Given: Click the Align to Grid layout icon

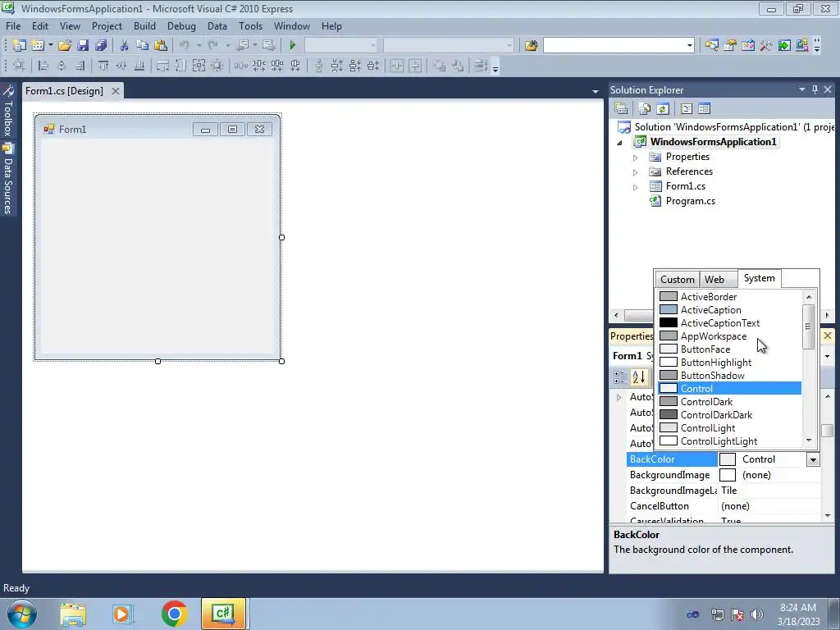Looking at the screenshot, I should pyautogui.click(x=20, y=66).
